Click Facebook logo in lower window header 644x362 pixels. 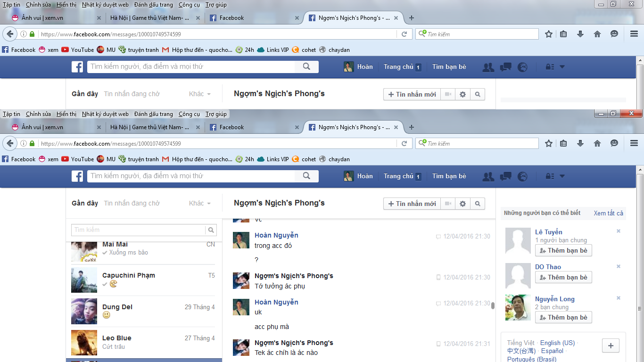[x=77, y=176]
